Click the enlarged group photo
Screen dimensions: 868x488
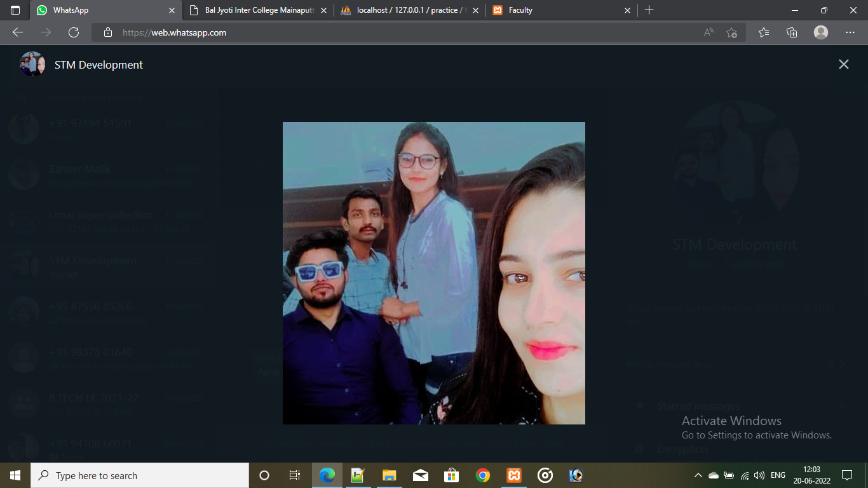tap(434, 273)
